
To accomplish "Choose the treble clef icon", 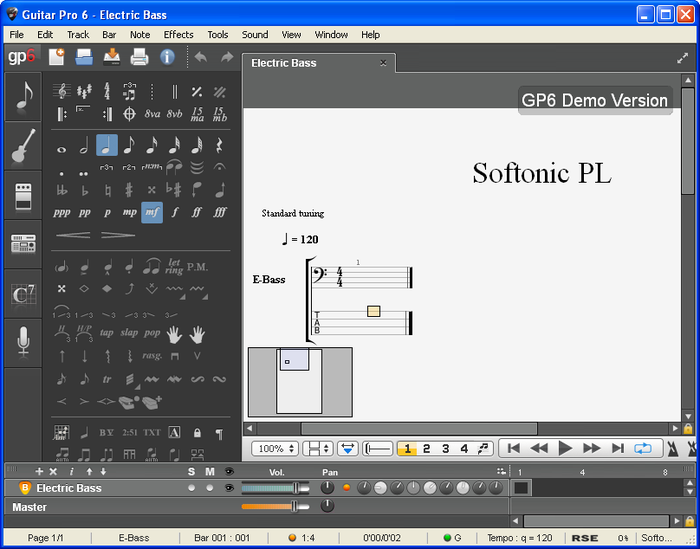I will point(62,92).
